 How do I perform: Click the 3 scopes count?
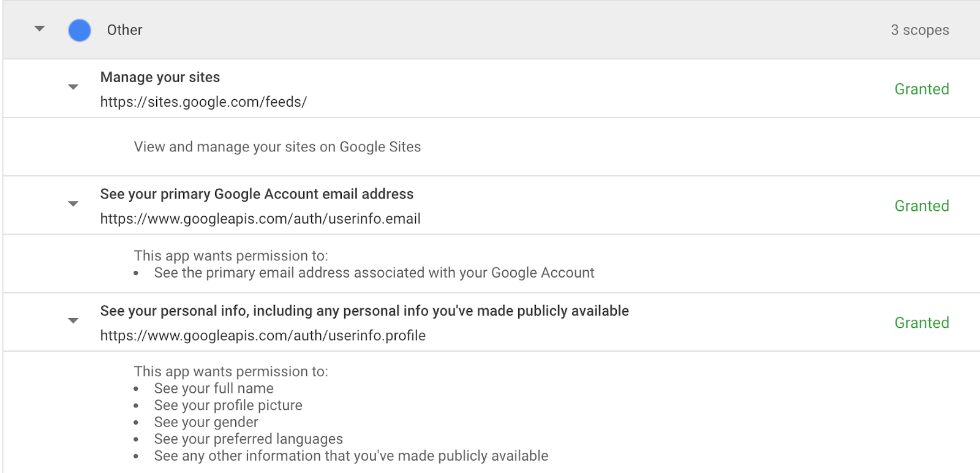coord(919,30)
